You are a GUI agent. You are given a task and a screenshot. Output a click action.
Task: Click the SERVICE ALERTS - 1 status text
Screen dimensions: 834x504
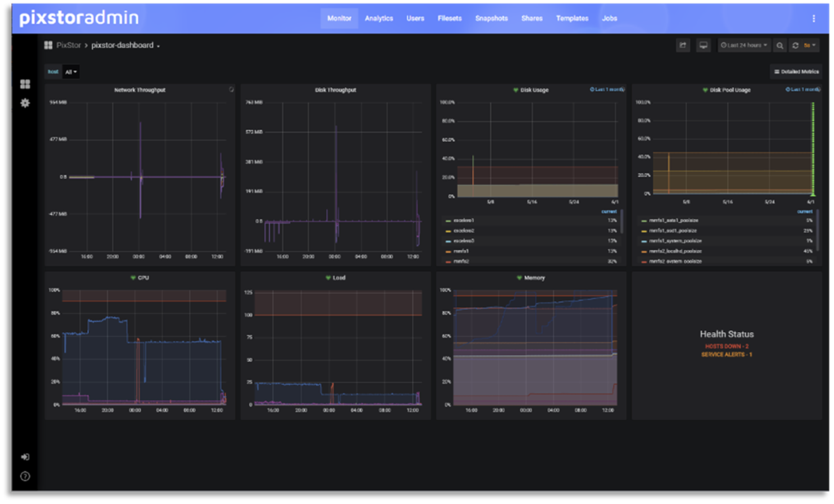[727, 355]
